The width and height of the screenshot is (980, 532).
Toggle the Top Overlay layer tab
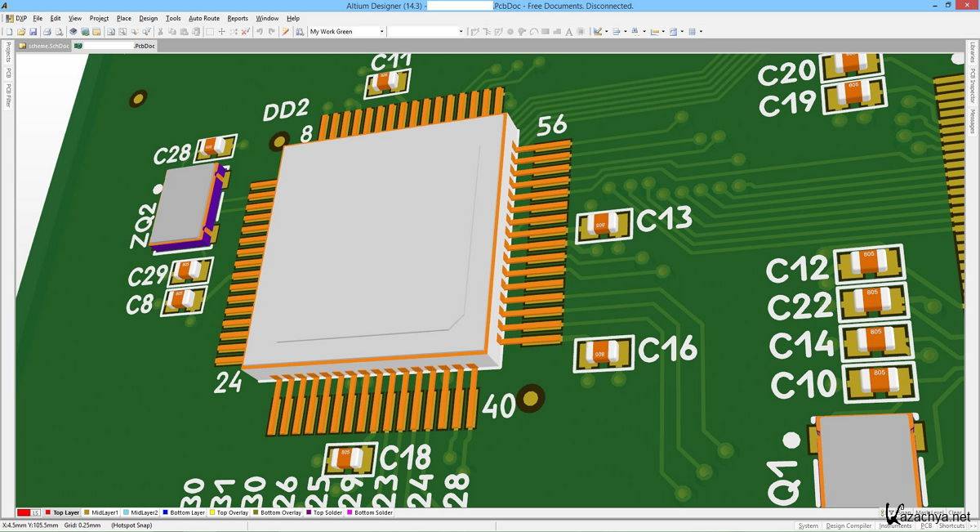coord(233,512)
